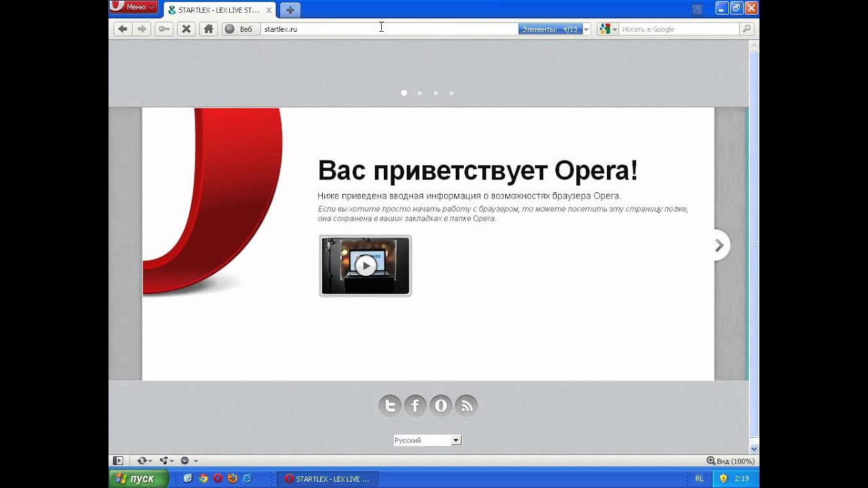Launch Firefox from quick launch

tap(233, 479)
